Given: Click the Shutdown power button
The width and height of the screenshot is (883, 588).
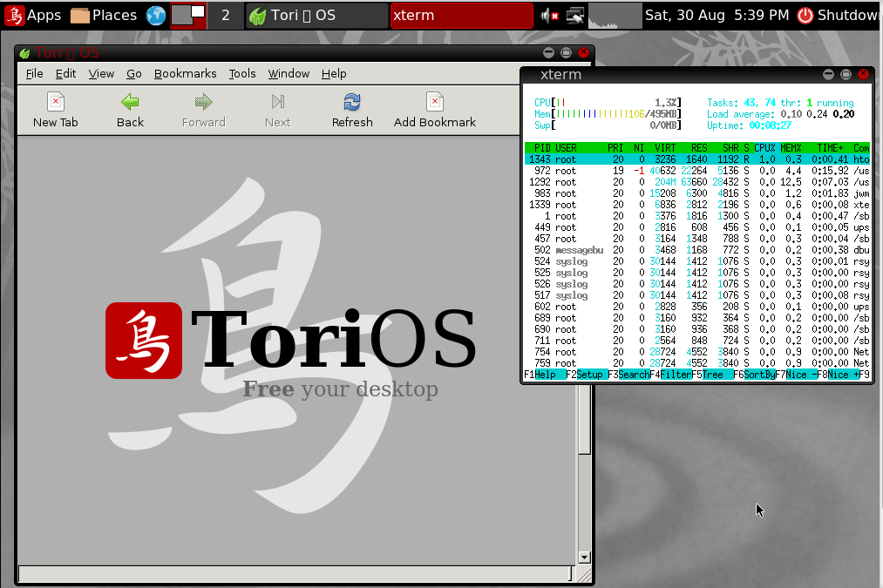Looking at the screenshot, I should (x=838, y=15).
